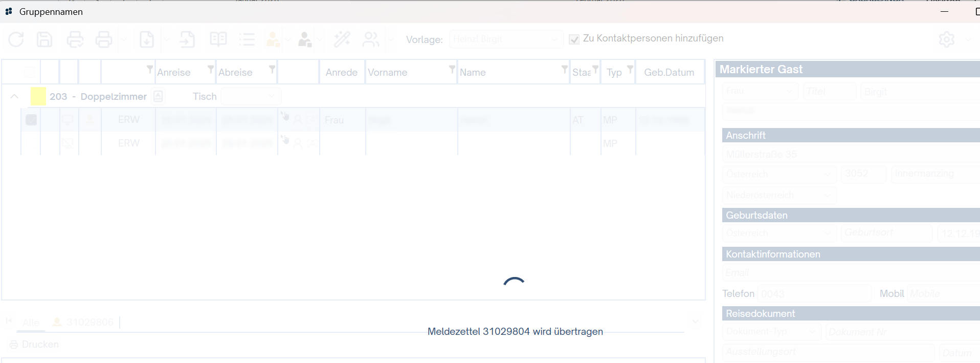This screenshot has width=980, height=363.
Task: Click the 'Müllerstraße 35' address field
Action: [x=851, y=154]
